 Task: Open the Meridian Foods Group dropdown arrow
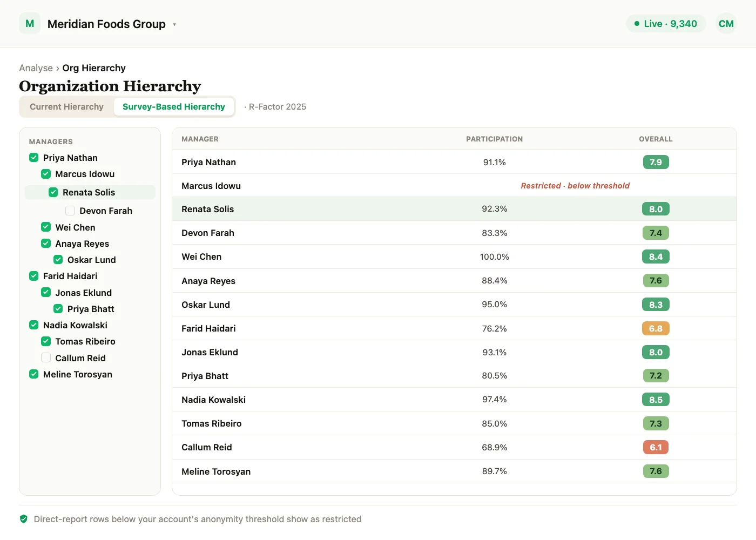coord(174,24)
